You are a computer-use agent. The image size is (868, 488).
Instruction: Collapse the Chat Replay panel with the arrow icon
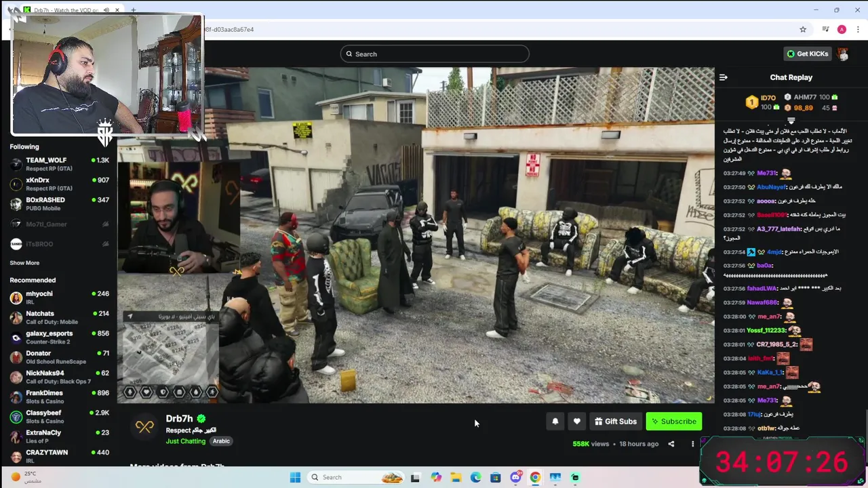coord(724,77)
